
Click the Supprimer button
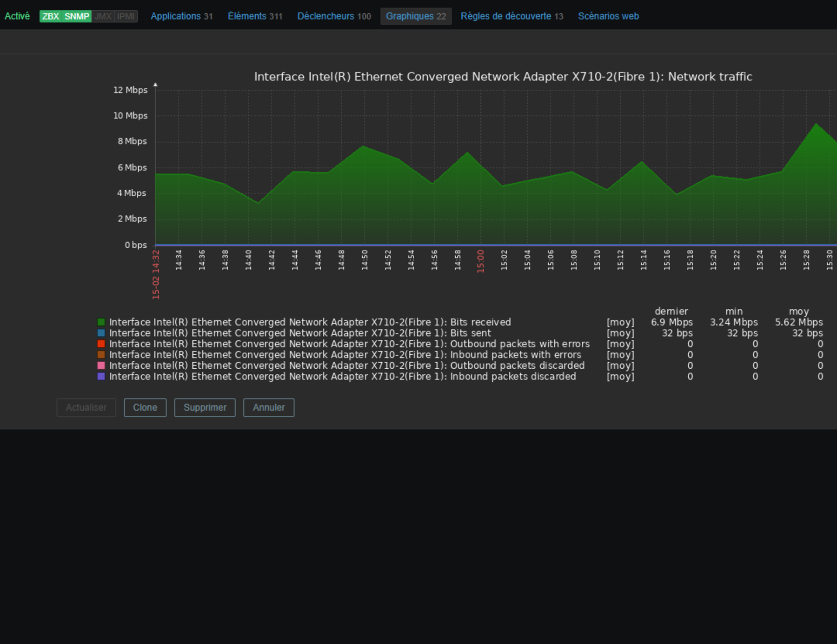click(x=205, y=408)
